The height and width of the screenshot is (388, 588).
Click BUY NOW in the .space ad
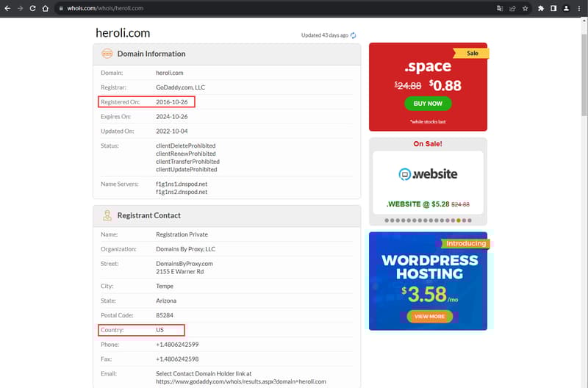click(428, 104)
